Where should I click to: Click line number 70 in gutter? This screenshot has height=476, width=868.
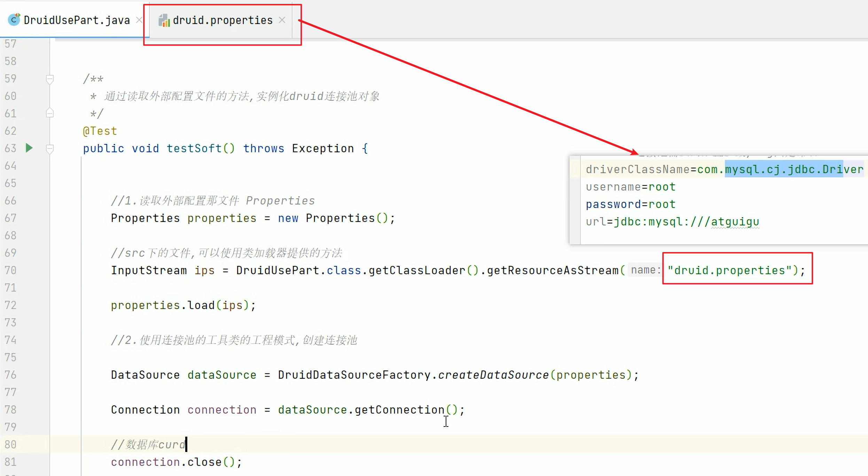point(10,270)
